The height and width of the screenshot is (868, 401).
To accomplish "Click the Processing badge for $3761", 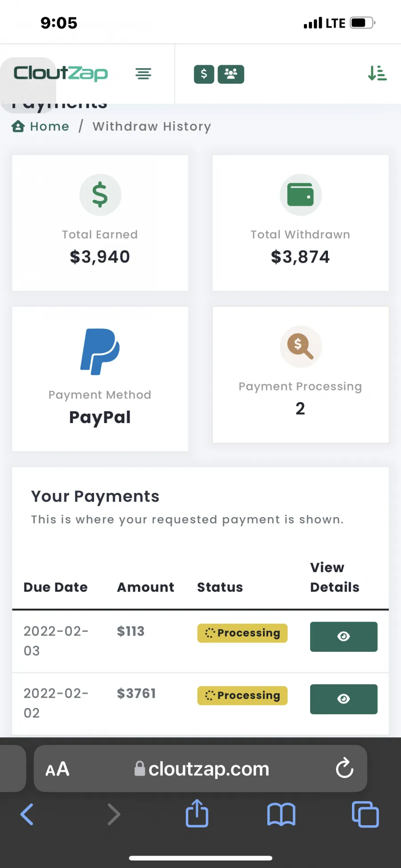I will [x=242, y=695].
